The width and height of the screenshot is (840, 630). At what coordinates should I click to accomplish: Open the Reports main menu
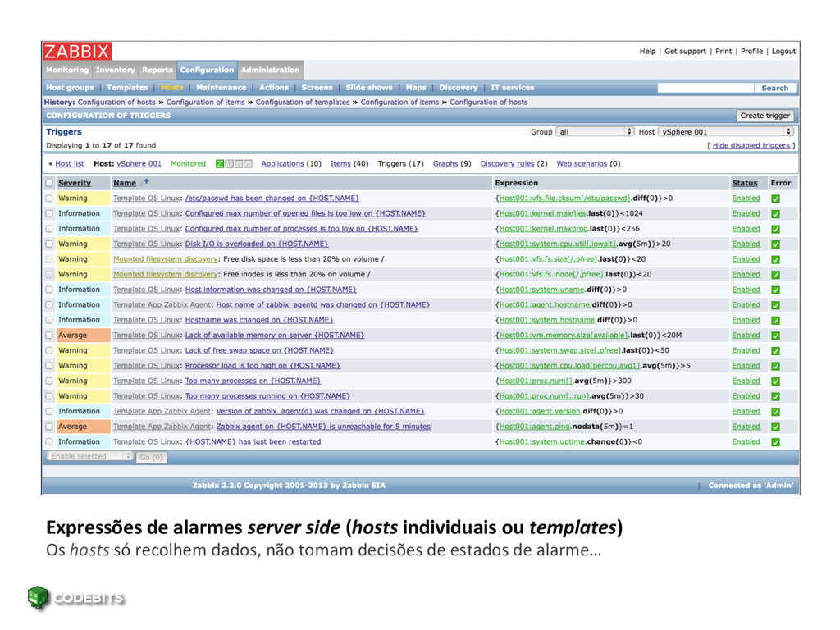[x=157, y=70]
